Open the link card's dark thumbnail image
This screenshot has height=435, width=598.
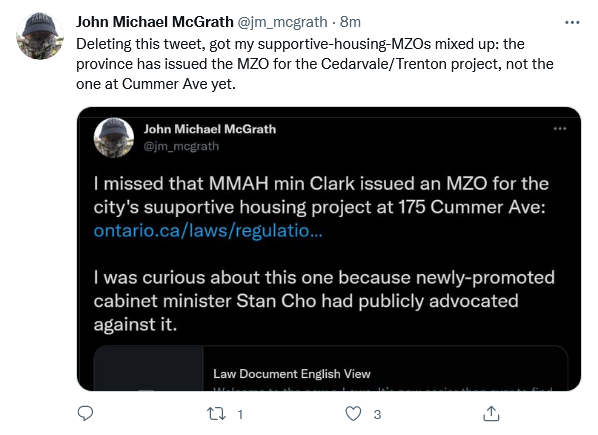148,368
